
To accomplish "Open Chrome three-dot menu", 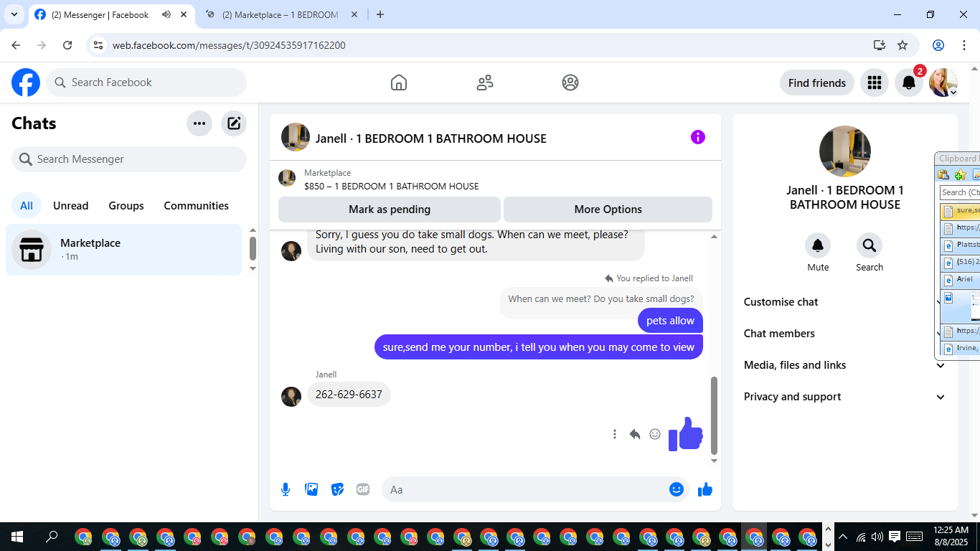I will pyautogui.click(x=963, y=45).
